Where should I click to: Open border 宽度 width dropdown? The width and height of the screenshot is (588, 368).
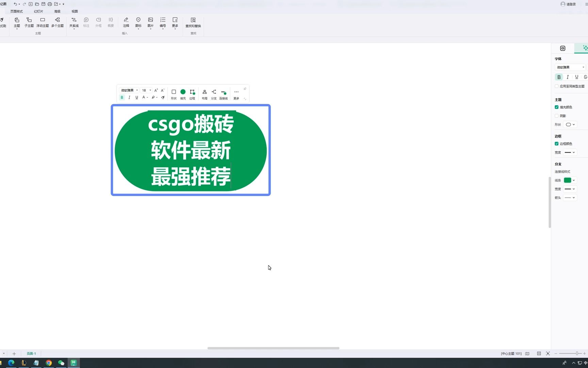click(x=570, y=152)
